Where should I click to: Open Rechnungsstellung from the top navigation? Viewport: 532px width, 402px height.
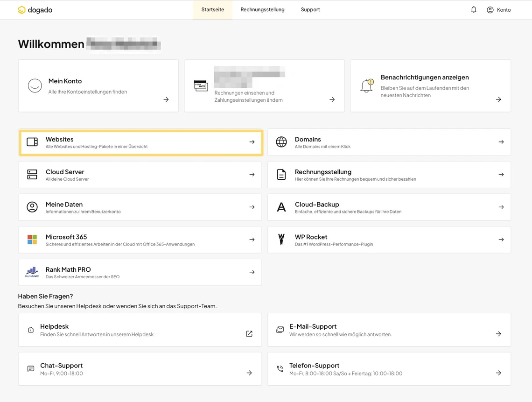tap(262, 9)
